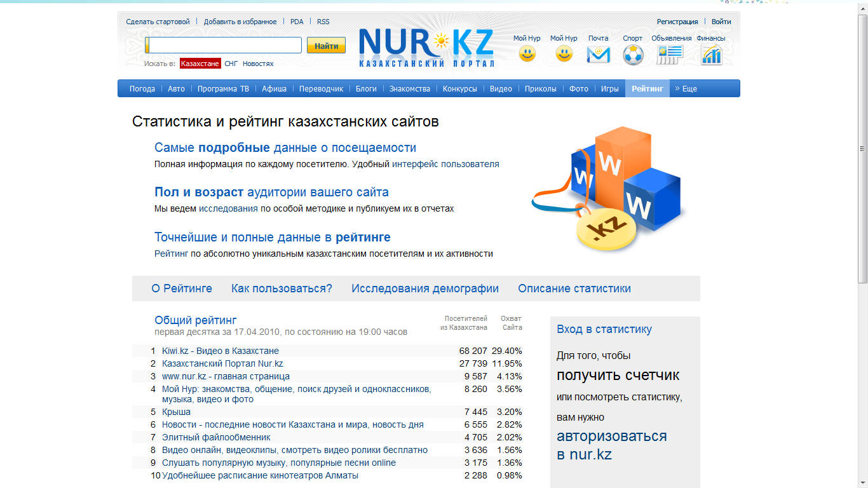
Task: Open Конкурсы menu item
Action: (460, 89)
